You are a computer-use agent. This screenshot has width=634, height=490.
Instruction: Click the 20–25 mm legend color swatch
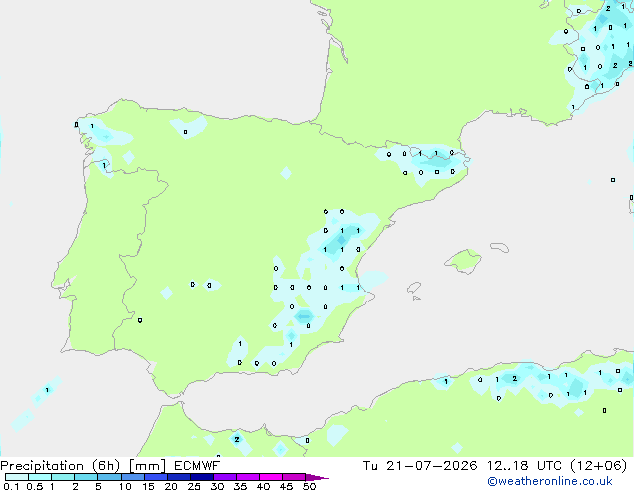178,477
